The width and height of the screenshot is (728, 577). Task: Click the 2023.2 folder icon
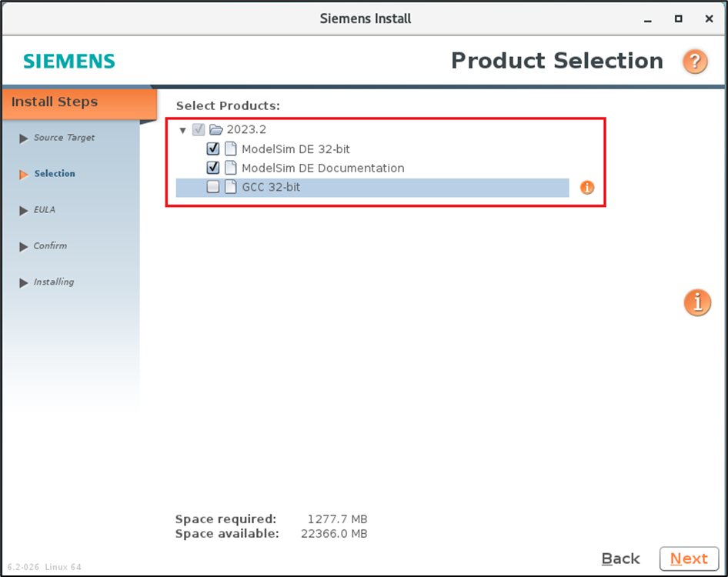pyautogui.click(x=216, y=129)
